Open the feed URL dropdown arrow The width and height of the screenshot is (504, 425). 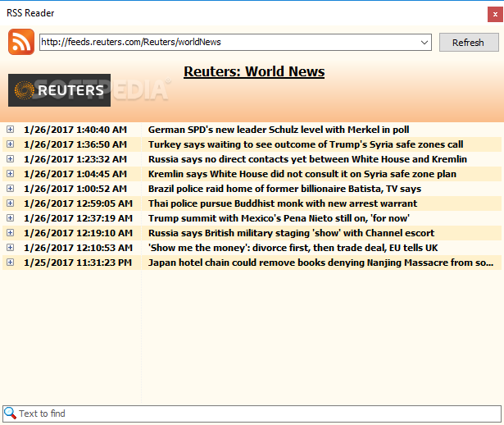click(425, 42)
